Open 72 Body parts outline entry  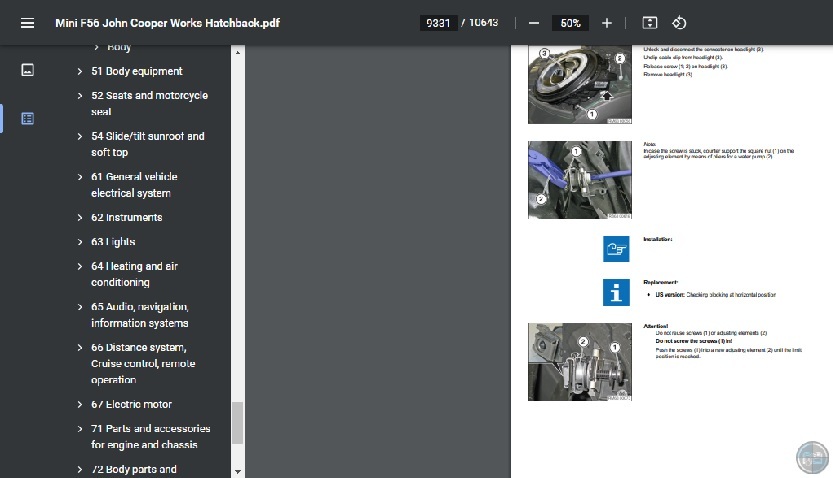133,470
